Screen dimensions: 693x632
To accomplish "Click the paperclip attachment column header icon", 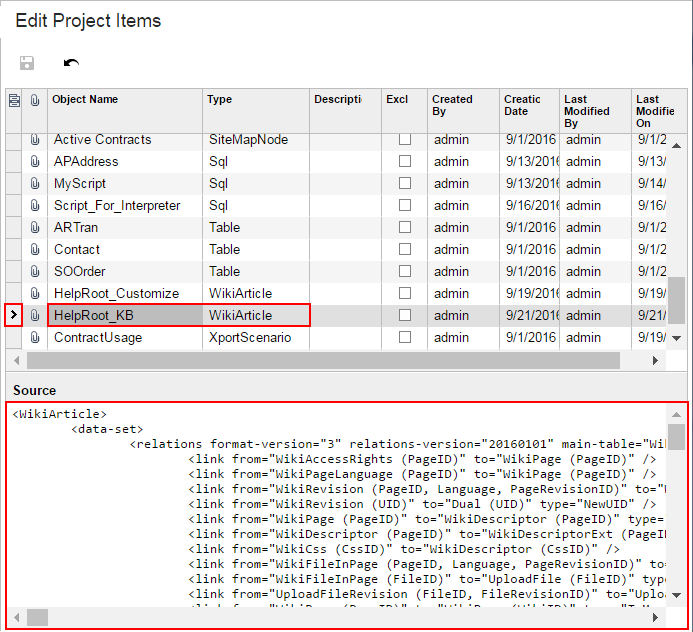I will (x=34, y=100).
